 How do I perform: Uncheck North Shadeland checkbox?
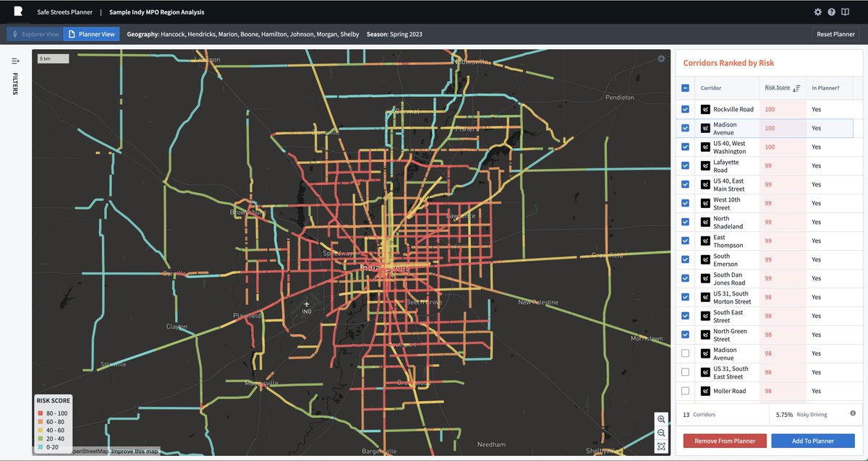tap(685, 222)
